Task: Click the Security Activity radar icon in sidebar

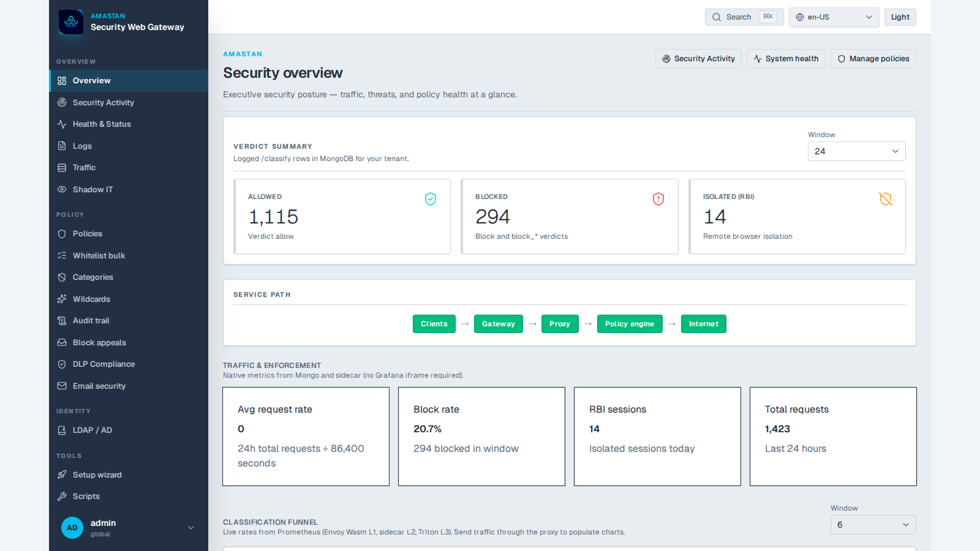Action: [62, 103]
